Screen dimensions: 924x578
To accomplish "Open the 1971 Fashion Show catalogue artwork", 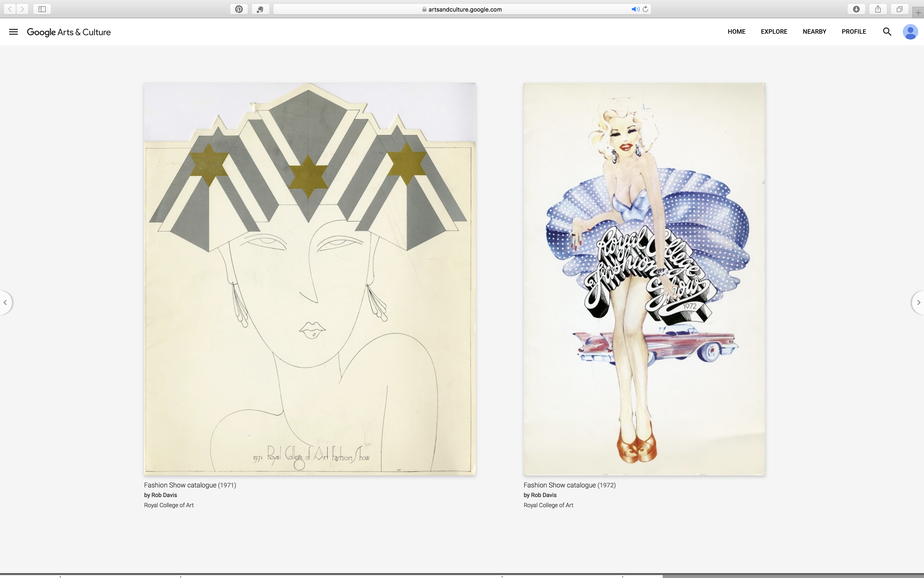I will tap(310, 279).
